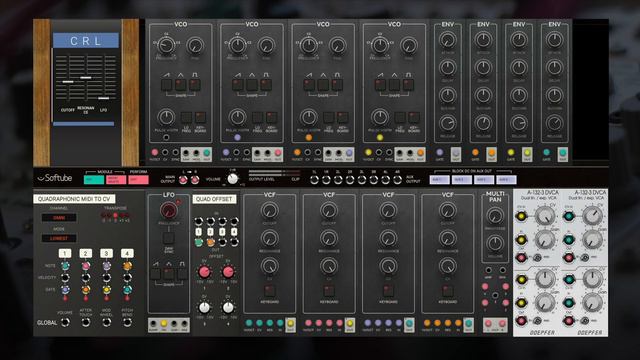The height and width of the screenshot is (360, 640).
Task: Toggle KEYBOARD tracking on the first VCF
Action: point(269,291)
